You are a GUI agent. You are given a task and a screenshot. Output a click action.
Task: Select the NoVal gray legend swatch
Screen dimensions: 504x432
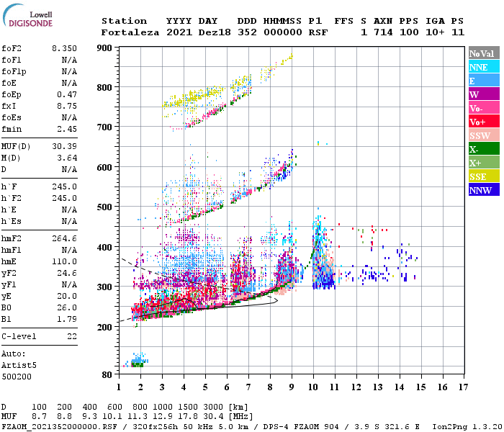point(484,53)
